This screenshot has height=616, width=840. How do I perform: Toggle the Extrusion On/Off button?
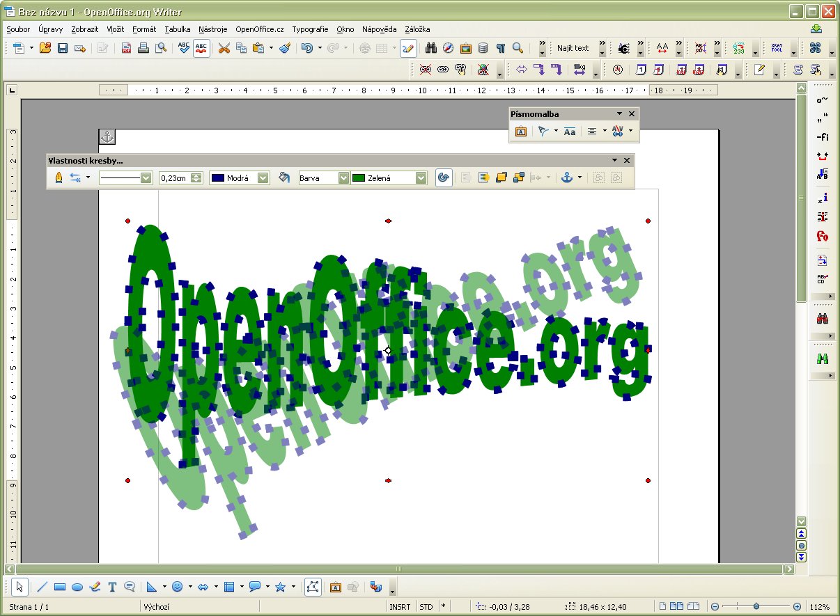tap(376, 587)
